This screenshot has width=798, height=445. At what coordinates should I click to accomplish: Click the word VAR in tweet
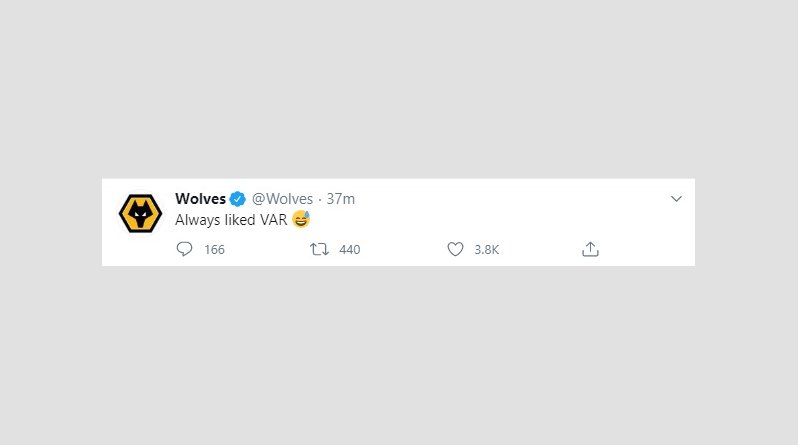click(274, 220)
